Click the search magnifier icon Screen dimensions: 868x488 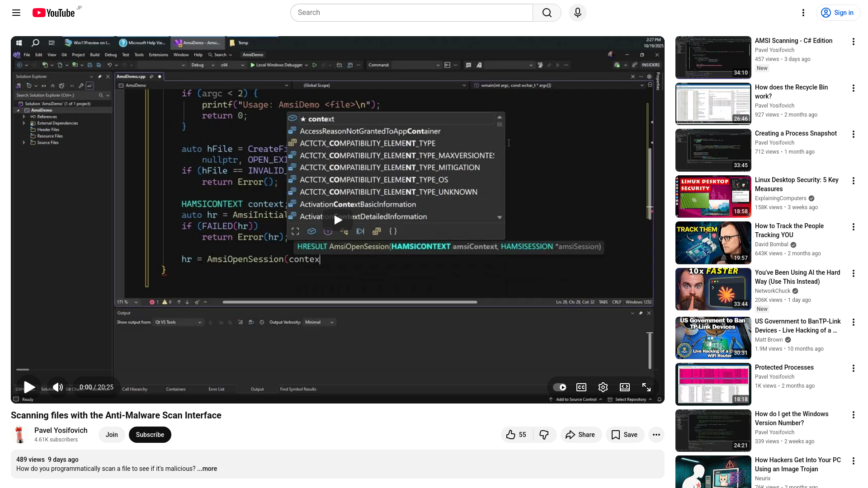547,13
